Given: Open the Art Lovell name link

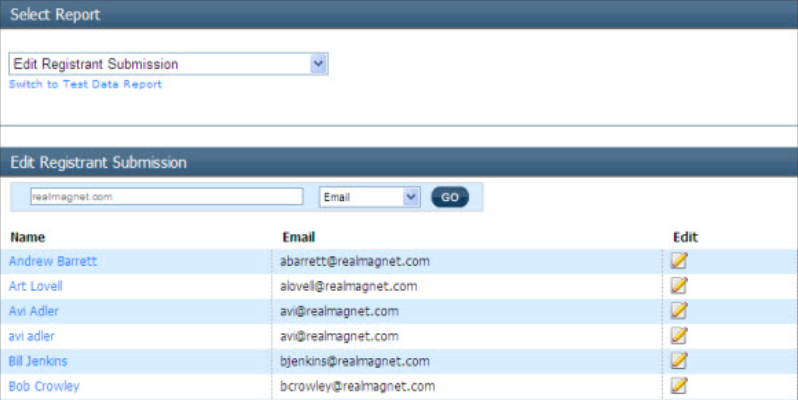Looking at the screenshot, I should (36, 286).
